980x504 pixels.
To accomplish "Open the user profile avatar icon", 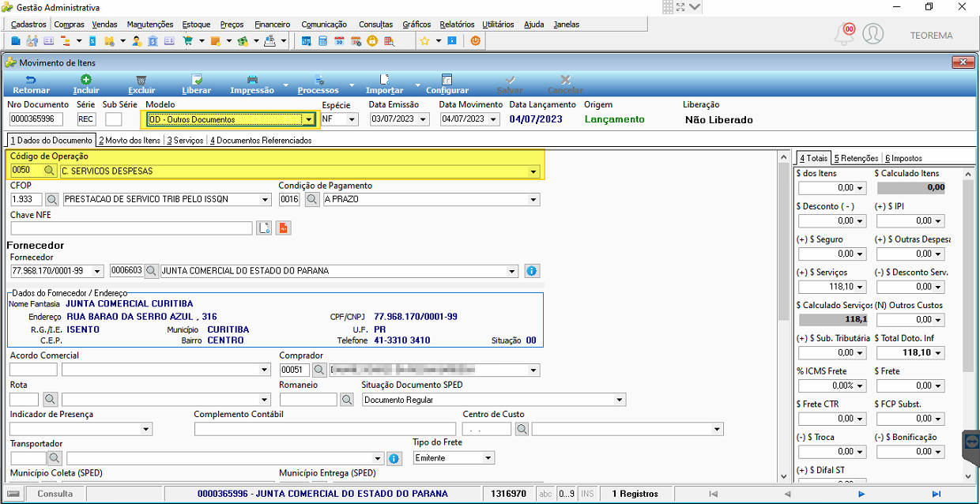I will [873, 34].
